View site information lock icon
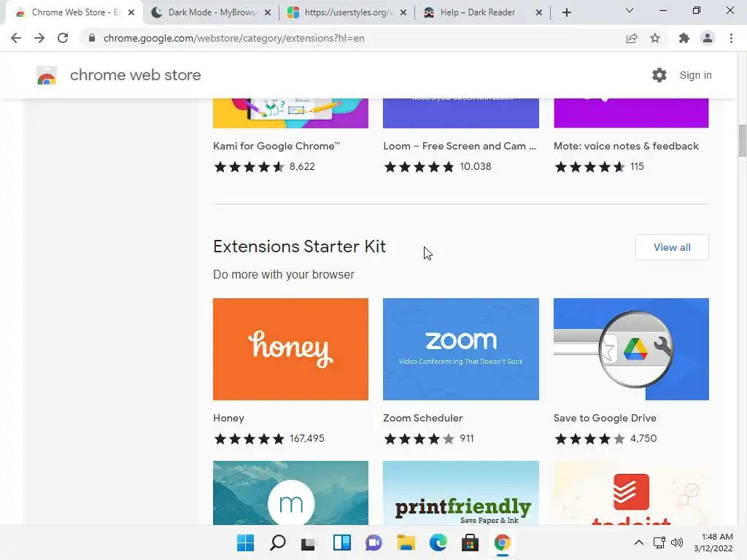The width and height of the screenshot is (747, 560). (x=92, y=38)
